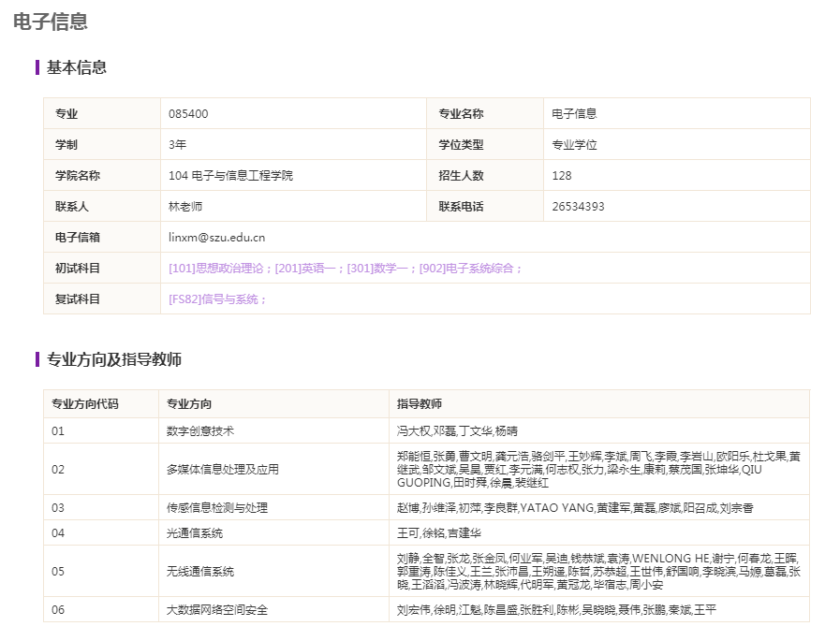
Task: Click the 联系人 row label
Action: pyautogui.click(x=72, y=207)
